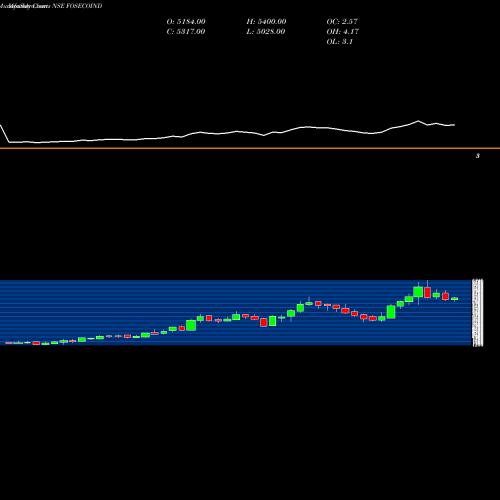Select the close value C: 5317.00

[x=186, y=32]
